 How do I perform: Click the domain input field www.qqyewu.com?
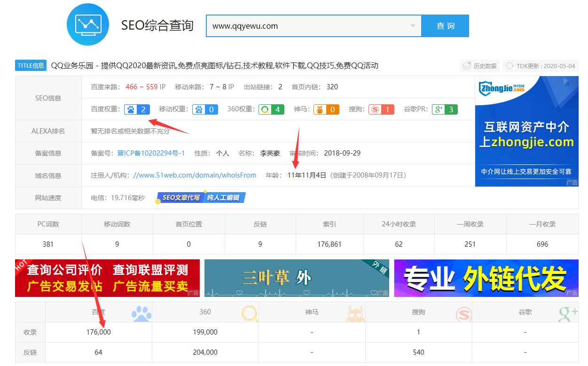(x=314, y=26)
